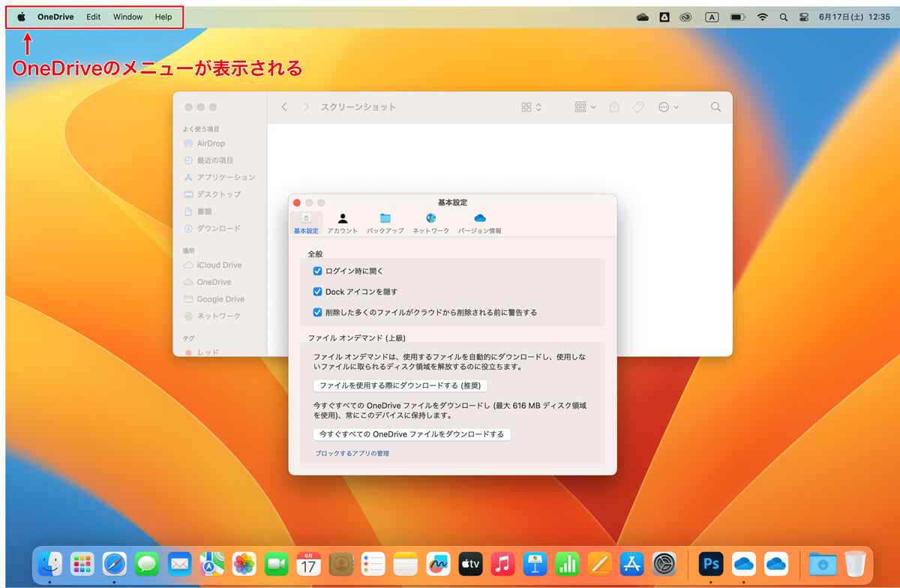Open the Edit menu in menu bar

click(x=93, y=16)
